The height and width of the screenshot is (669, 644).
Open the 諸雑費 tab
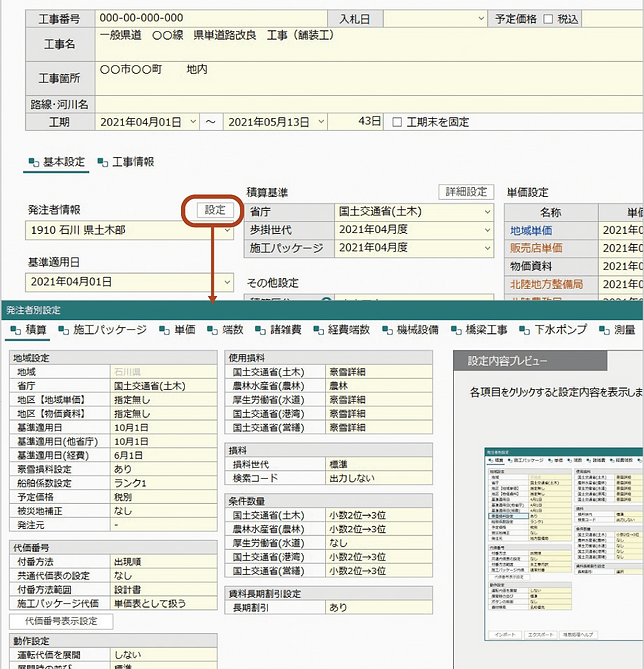tap(279, 330)
